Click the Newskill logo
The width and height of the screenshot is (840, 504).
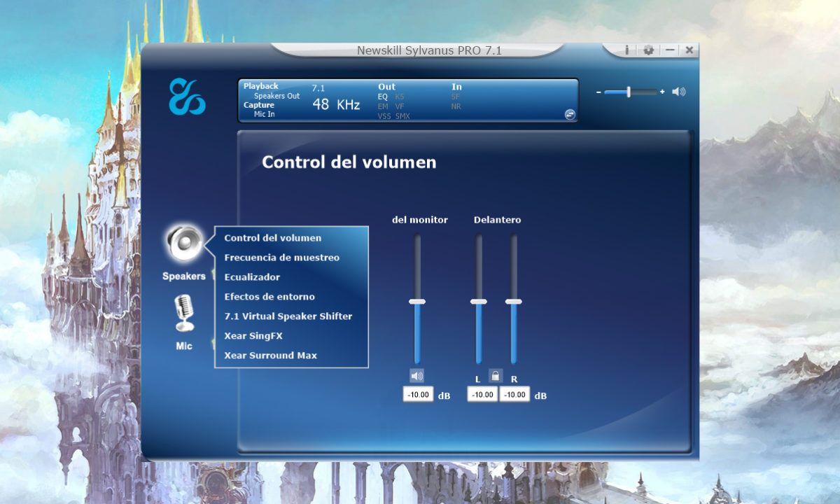tap(187, 97)
